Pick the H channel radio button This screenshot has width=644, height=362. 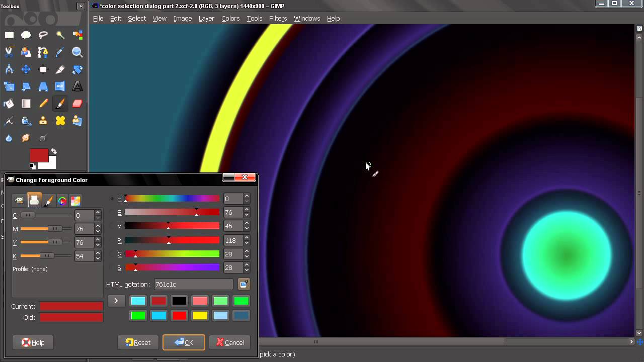[112, 199]
